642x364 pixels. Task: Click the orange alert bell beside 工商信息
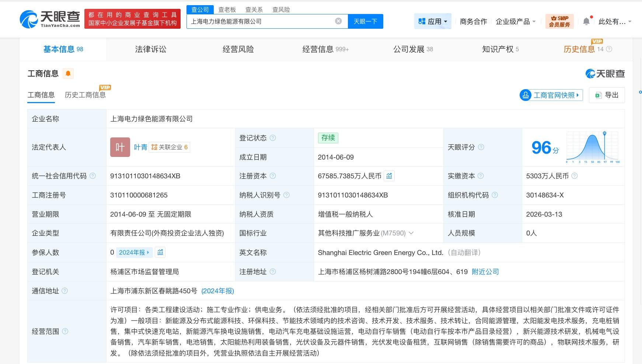68,74
